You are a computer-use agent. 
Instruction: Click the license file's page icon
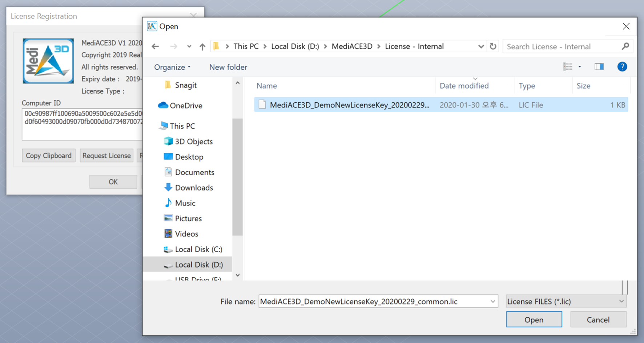click(262, 105)
